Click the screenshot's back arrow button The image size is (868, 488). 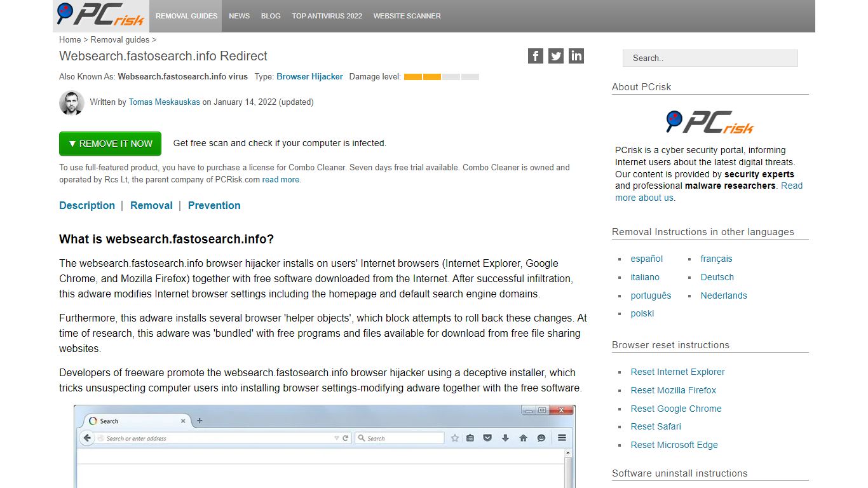click(x=87, y=438)
